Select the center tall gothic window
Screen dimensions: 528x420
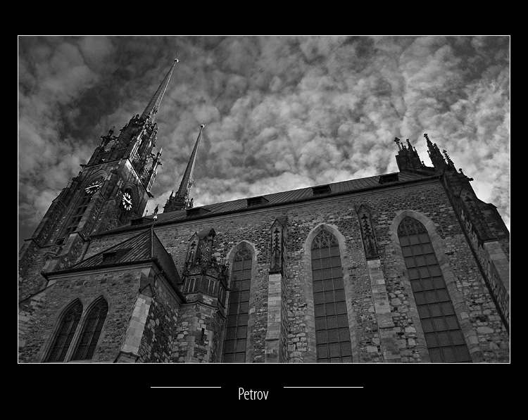click(x=331, y=299)
